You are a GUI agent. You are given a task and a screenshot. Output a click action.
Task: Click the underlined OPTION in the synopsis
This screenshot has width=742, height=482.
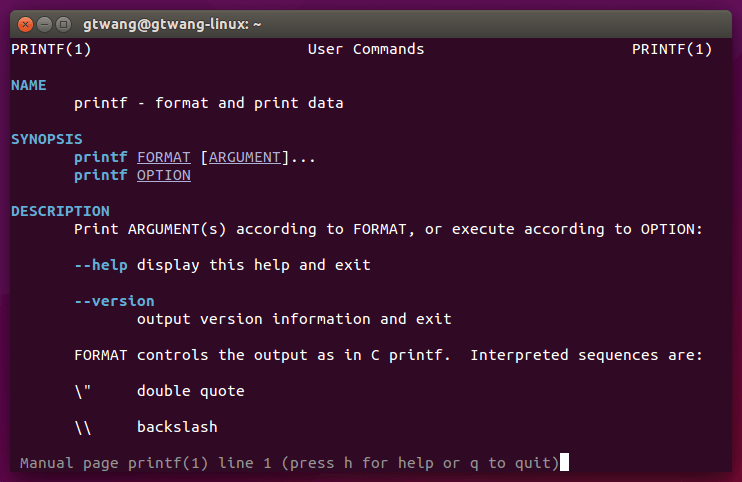coord(164,175)
